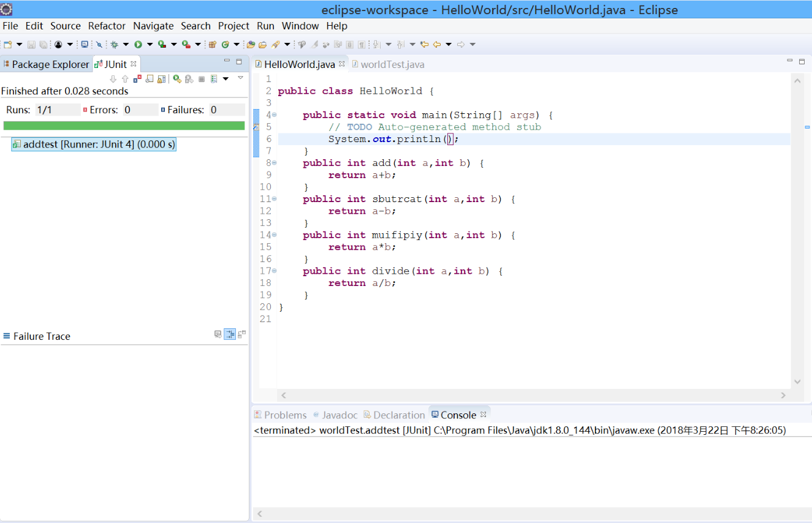Click Next Failed Test down arrow
The height and width of the screenshot is (523, 812).
(x=113, y=79)
